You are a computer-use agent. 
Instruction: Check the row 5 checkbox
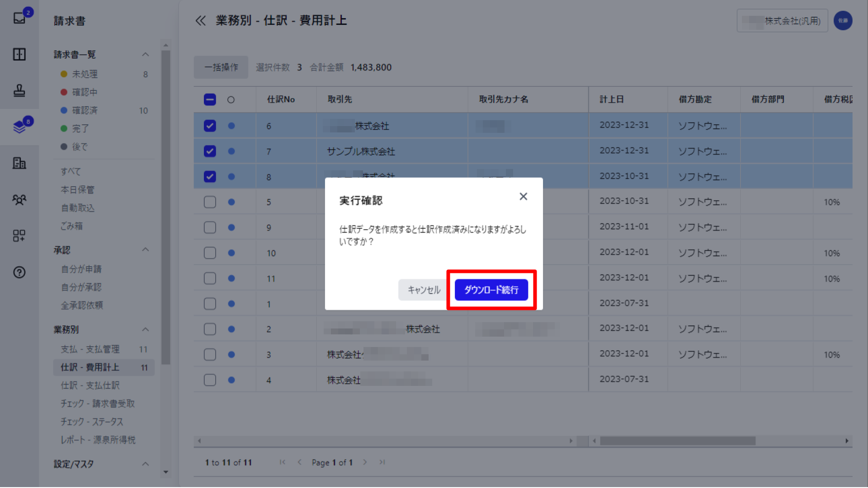(x=210, y=202)
